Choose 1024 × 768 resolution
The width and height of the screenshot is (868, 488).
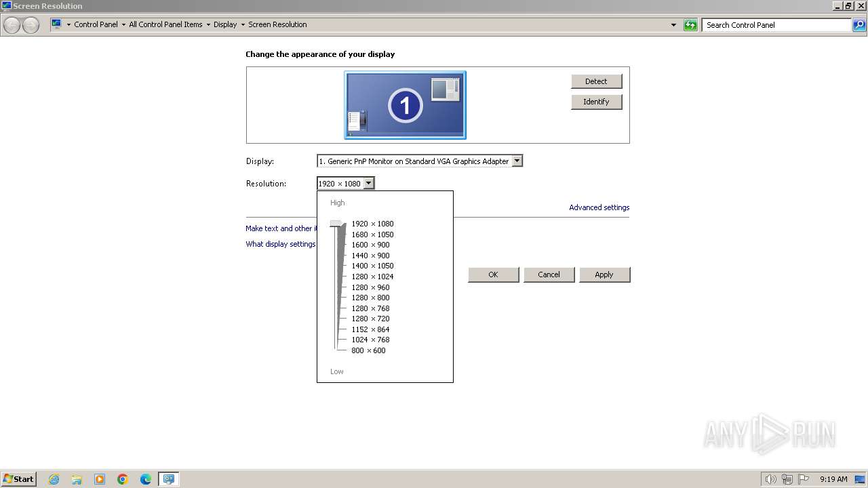tap(370, 340)
